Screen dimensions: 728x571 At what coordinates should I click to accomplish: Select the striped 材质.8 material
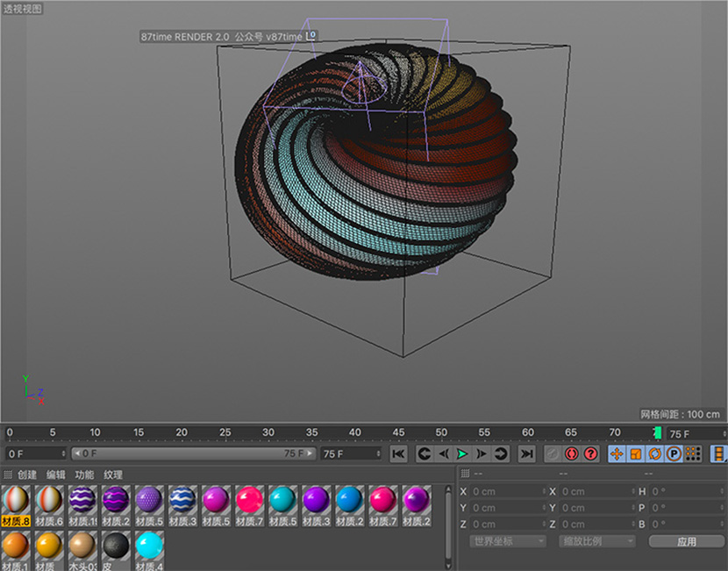pos(16,505)
